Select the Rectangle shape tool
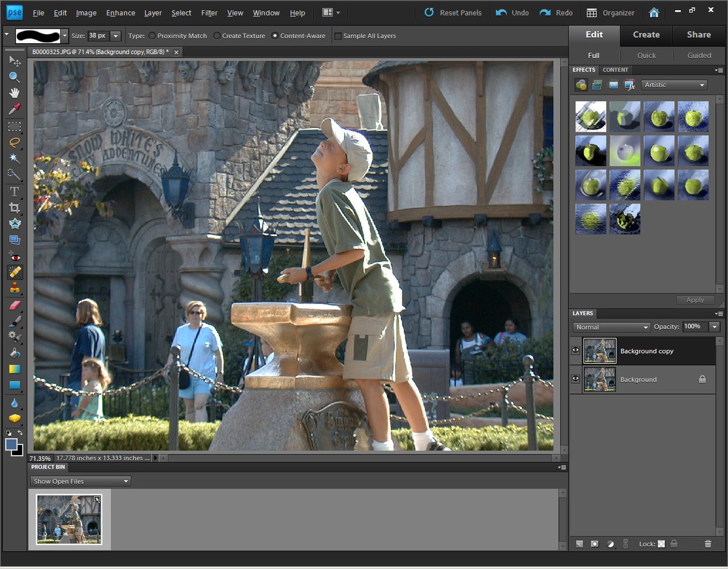The image size is (728, 569). 14,385
